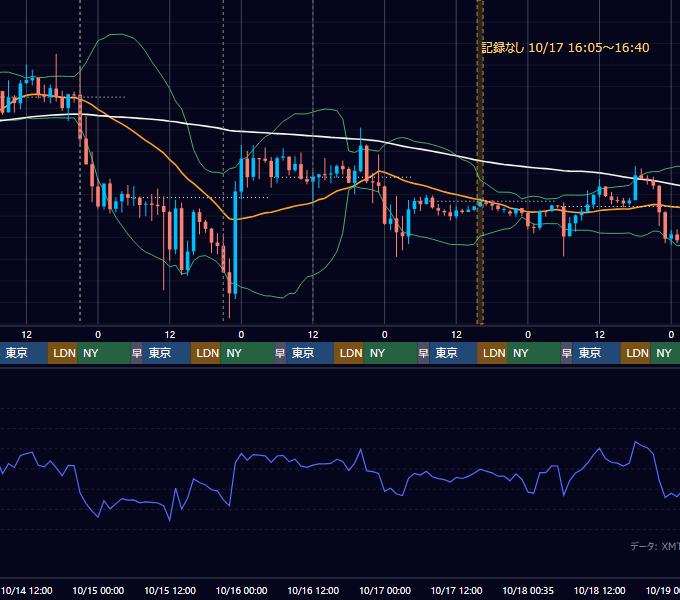
Task: Click the 10/15 00:00 date label
Action: (x=98, y=590)
